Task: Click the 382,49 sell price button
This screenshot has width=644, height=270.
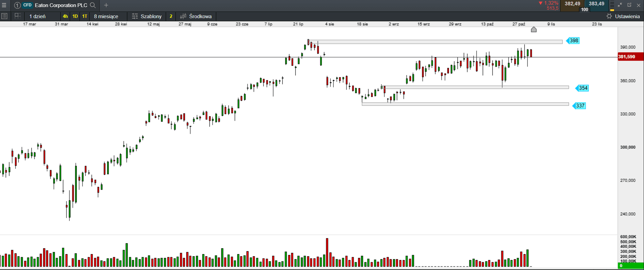Action: [572, 4]
